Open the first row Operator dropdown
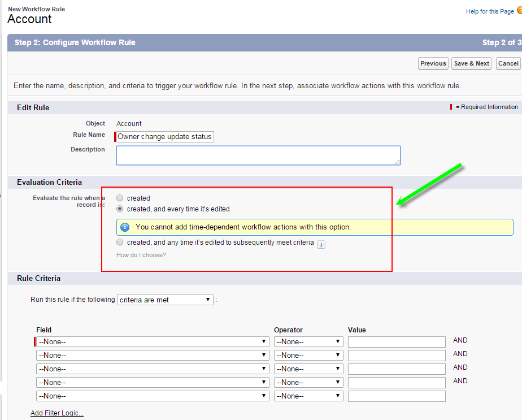522x420 pixels. point(308,342)
